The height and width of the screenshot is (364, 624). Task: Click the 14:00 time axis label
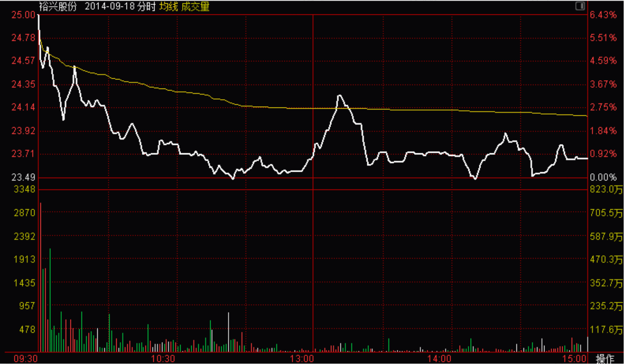pyautogui.click(x=439, y=359)
